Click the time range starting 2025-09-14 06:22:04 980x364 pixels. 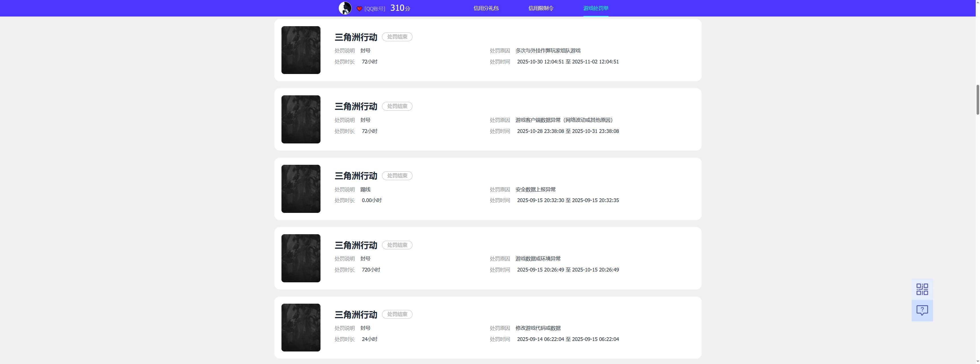pyautogui.click(x=567, y=339)
